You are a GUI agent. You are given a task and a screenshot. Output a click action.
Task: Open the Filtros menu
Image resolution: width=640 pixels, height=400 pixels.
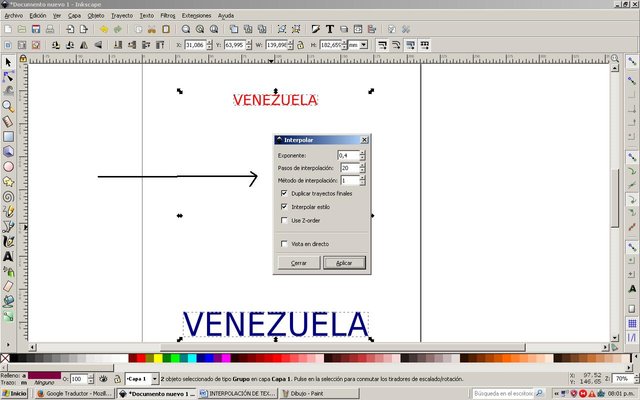pyautogui.click(x=167, y=16)
